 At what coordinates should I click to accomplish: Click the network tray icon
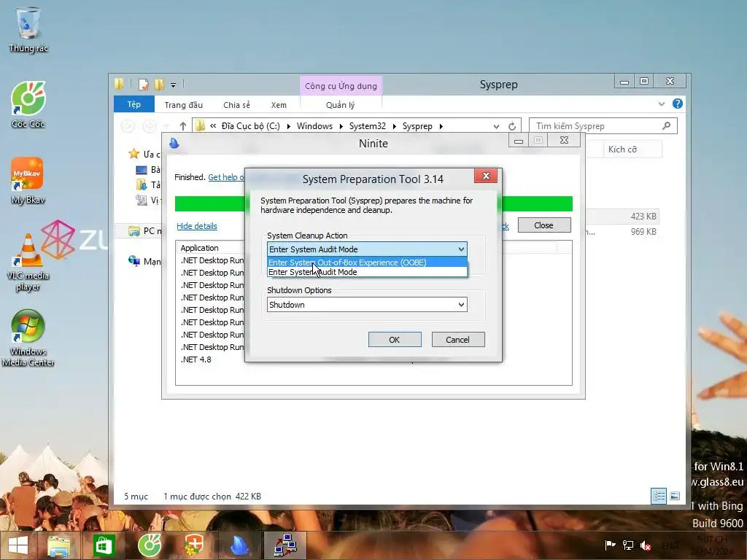pos(628,545)
